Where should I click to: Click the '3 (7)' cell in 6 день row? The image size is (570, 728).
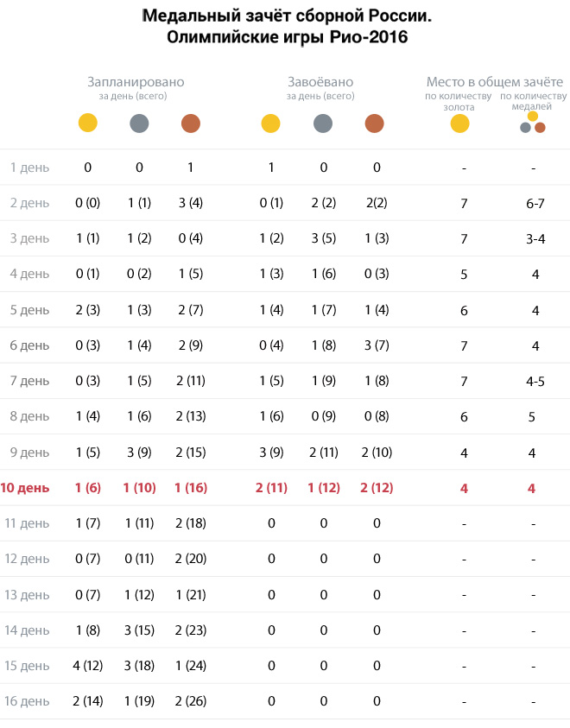tap(377, 345)
